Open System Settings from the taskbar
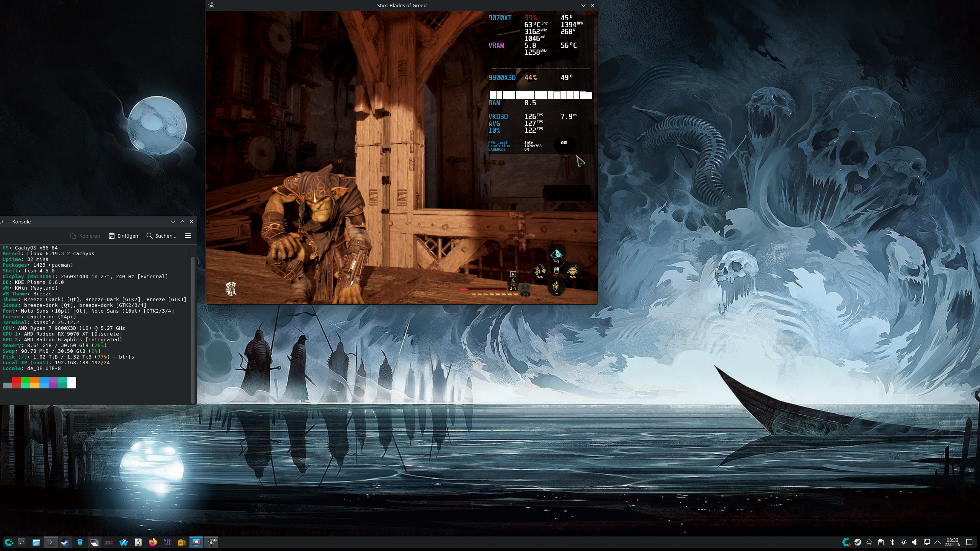 [x=22, y=542]
